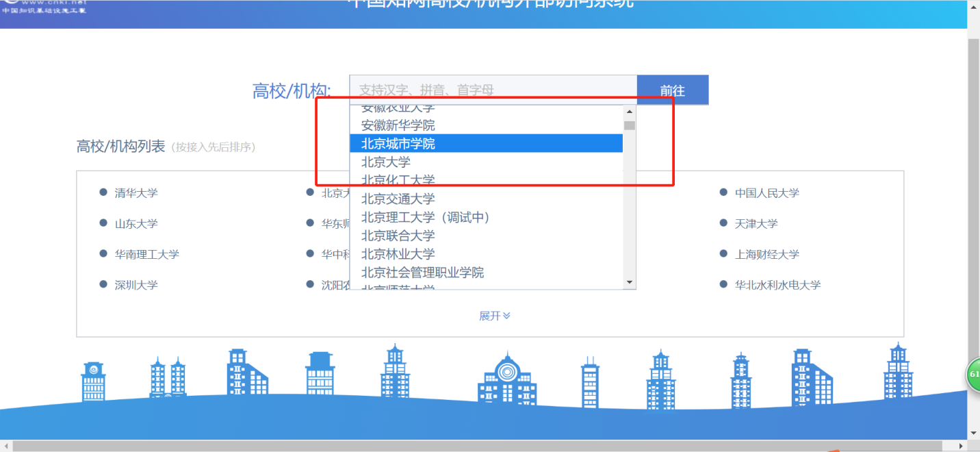This screenshot has width=980, height=452.
Task: Open the 清华大学 link
Action: point(136,193)
